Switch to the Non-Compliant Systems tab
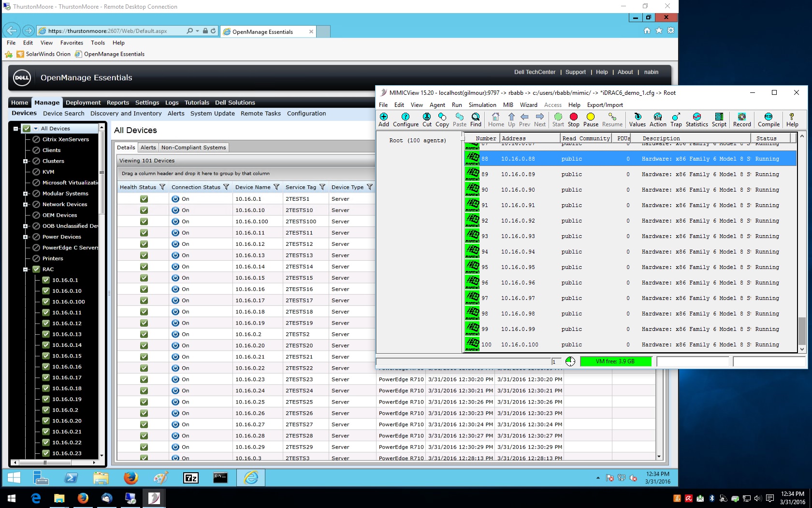812x508 pixels. click(x=193, y=148)
